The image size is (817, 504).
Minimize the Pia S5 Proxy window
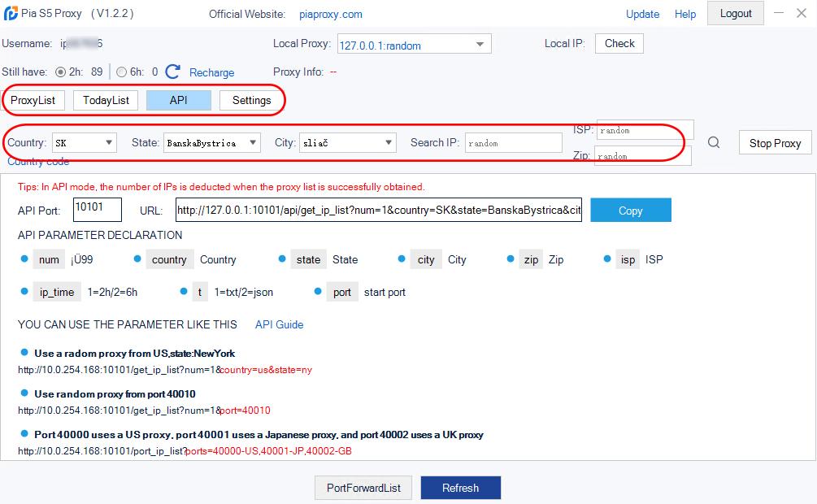tap(779, 13)
